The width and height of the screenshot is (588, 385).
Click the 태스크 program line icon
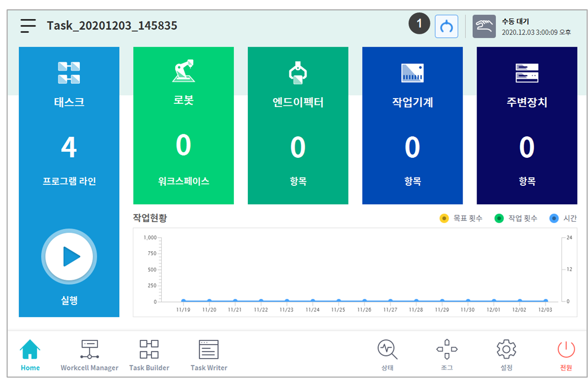tap(69, 73)
